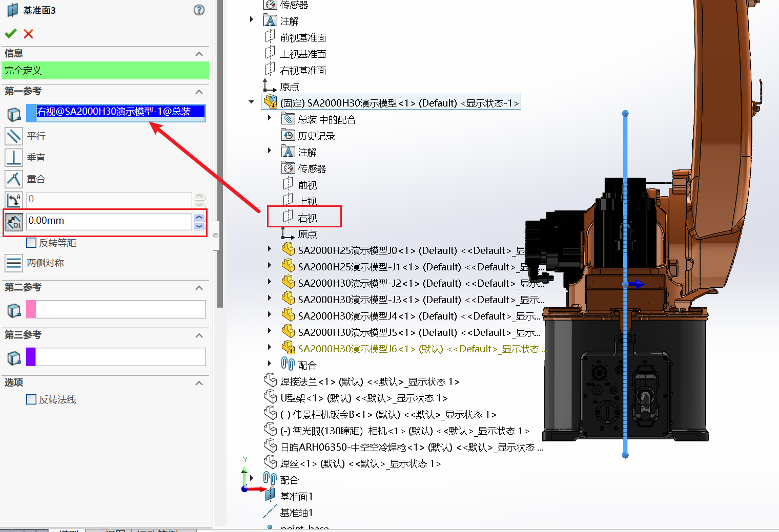Screen dimensions: 779x532
Task: Select the 重合 (coincident) constraint icon
Action: tap(14, 179)
